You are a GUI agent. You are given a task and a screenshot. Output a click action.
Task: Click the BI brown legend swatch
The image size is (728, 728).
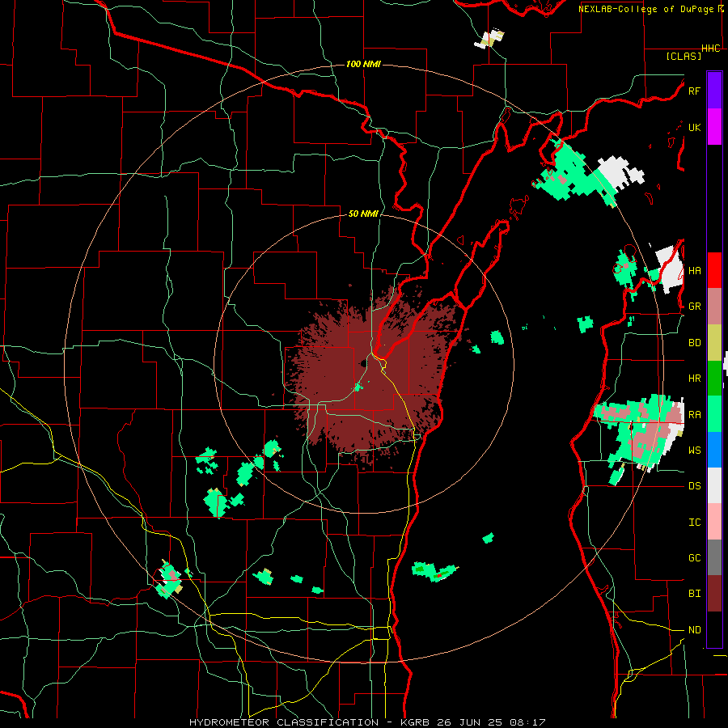pyautogui.click(x=714, y=594)
